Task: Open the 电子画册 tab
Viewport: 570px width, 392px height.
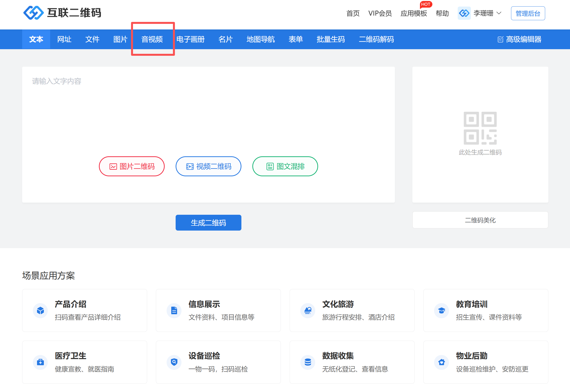Action: point(190,39)
